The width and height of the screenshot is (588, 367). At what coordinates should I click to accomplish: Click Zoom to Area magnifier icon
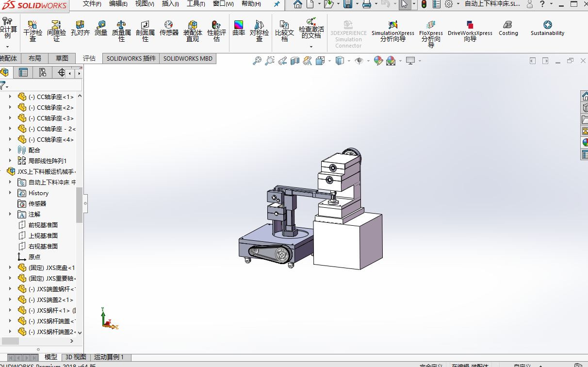270,61
